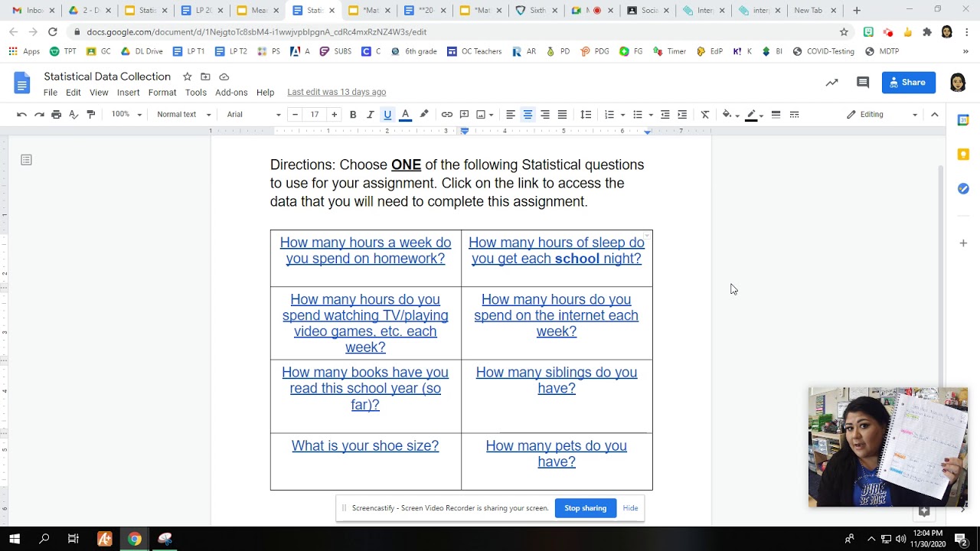Clear formatting of selected text
Screen dimensions: 980x551
(x=705, y=115)
